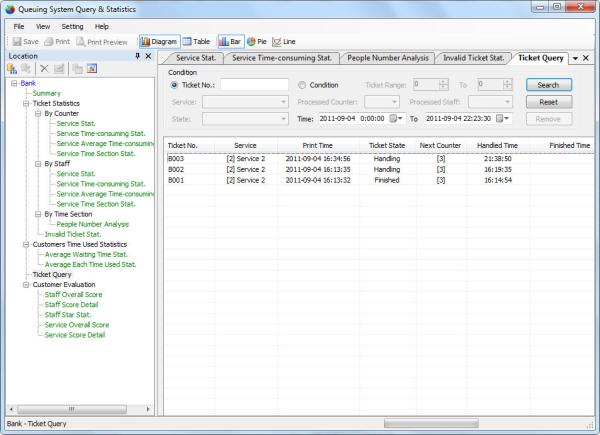Click the Search button
This screenshot has width=600, height=435.
(549, 85)
